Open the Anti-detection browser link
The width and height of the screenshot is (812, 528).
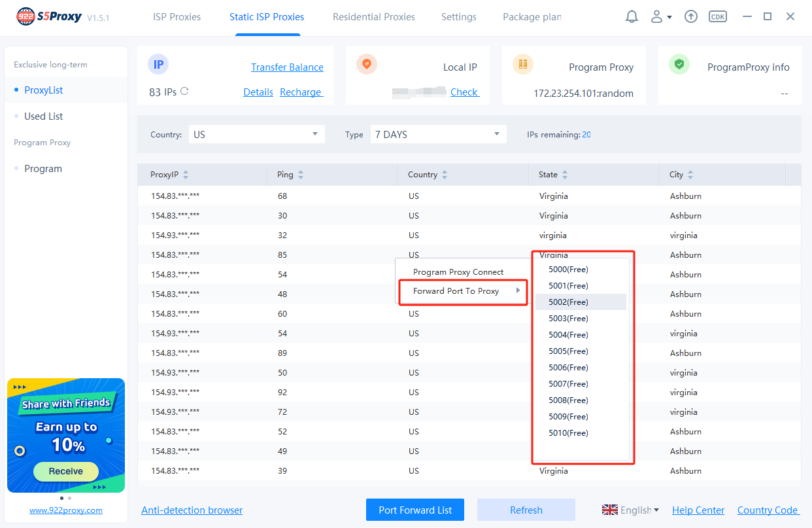192,510
